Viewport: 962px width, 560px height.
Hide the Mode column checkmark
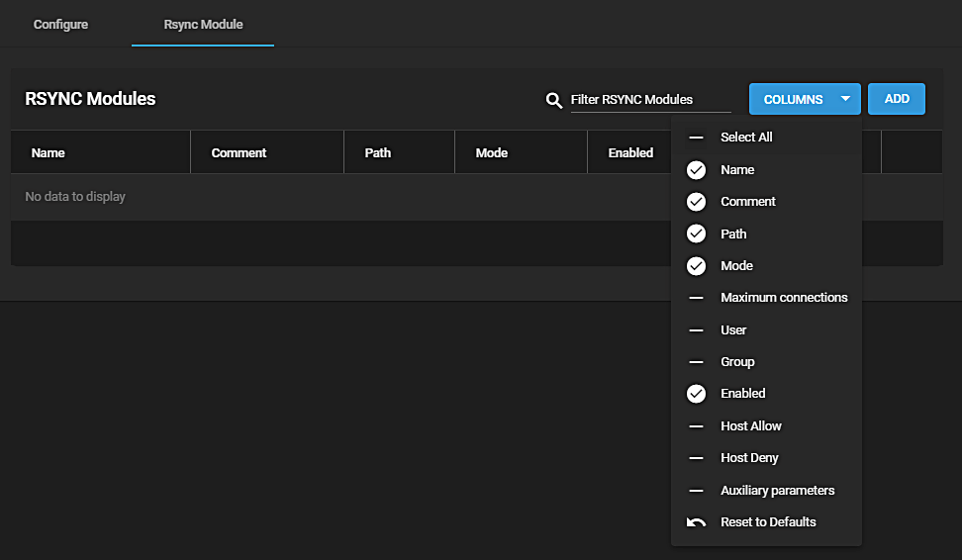click(x=697, y=266)
